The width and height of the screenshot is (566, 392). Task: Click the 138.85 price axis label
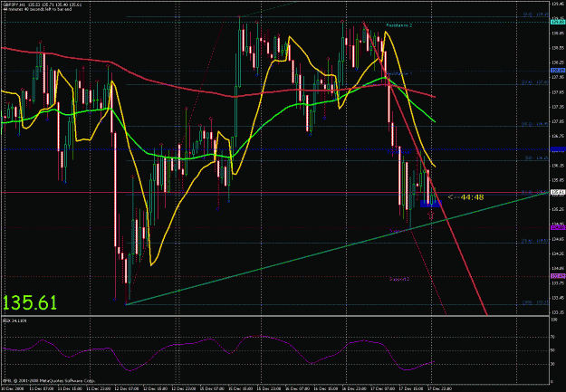[558, 32]
